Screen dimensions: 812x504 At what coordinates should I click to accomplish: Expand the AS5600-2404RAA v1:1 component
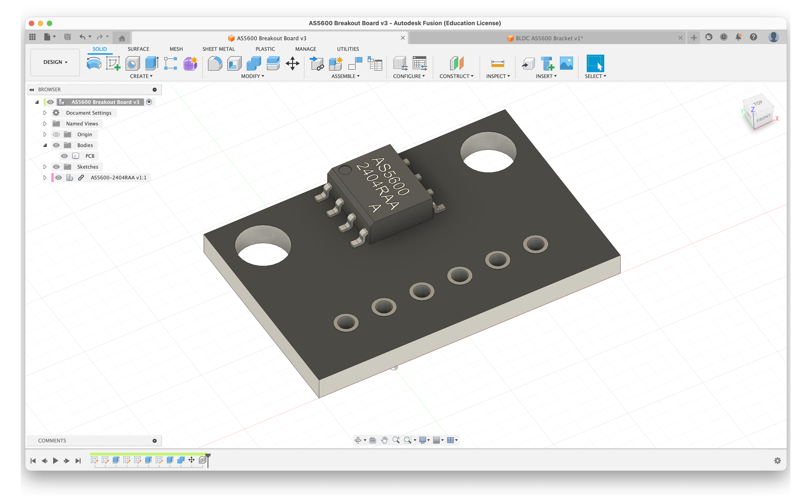(45, 178)
